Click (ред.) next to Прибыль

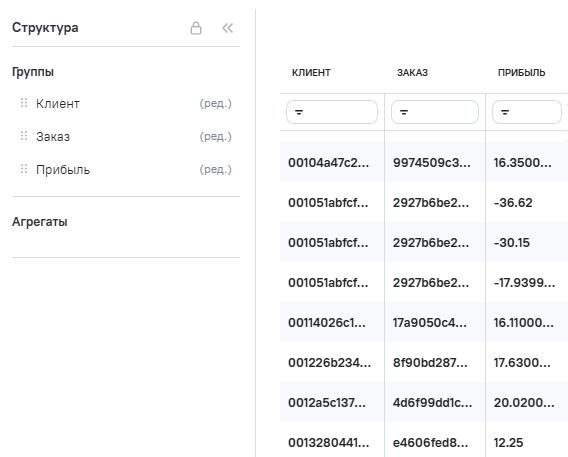(216, 169)
